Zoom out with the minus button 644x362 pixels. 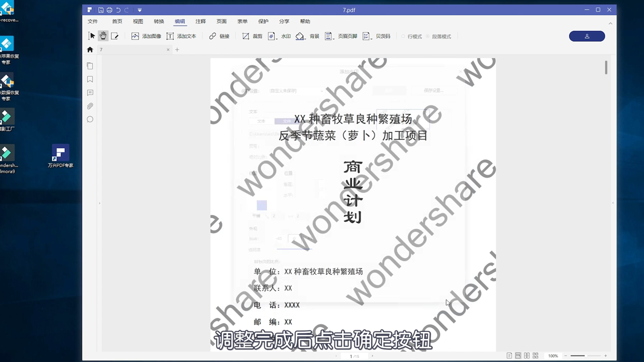[x=566, y=356]
